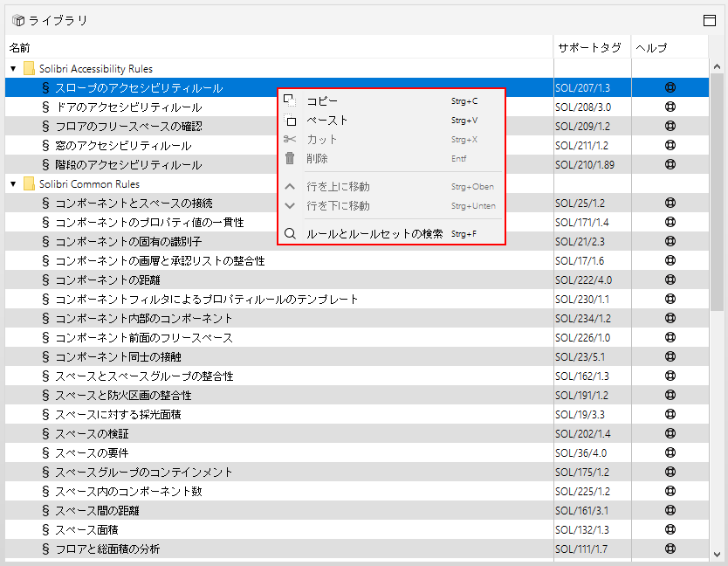Select rule コンポーネントの固有の識別子
This screenshot has width=728, height=566.
[128, 242]
